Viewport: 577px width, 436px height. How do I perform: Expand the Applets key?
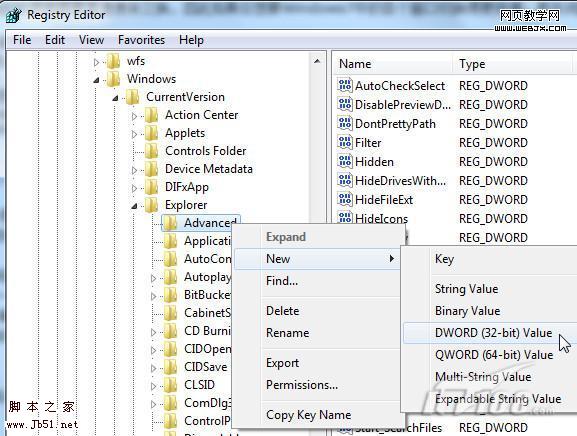[x=134, y=134]
